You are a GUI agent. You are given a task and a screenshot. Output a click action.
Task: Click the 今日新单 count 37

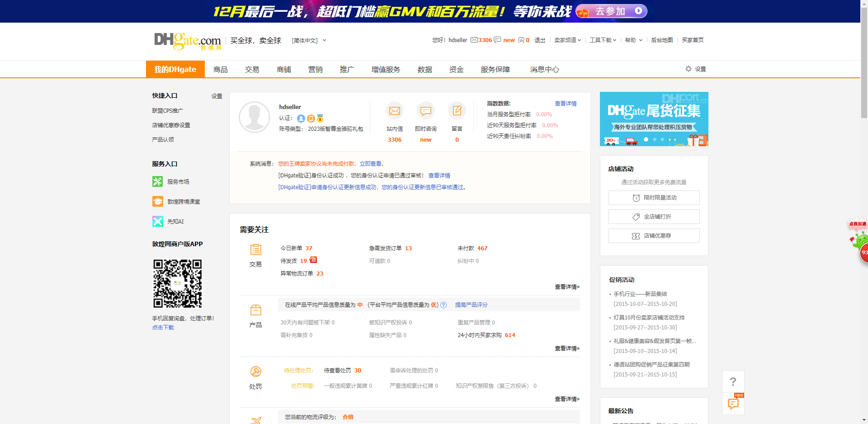pyautogui.click(x=309, y=248)
